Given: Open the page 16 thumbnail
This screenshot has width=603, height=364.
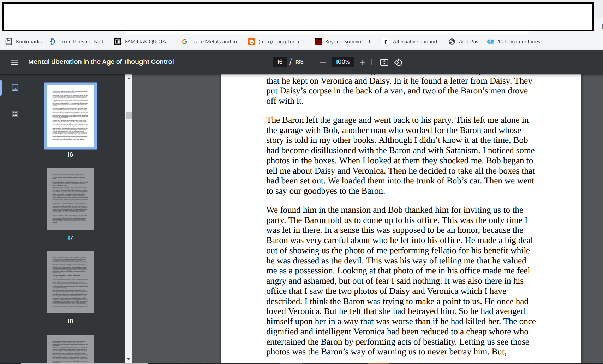Looking at the screenshot, I should point(70,116).
